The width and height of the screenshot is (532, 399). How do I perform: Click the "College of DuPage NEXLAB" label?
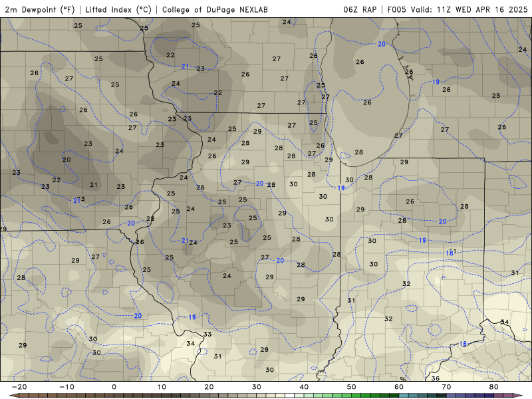point(215,9)
